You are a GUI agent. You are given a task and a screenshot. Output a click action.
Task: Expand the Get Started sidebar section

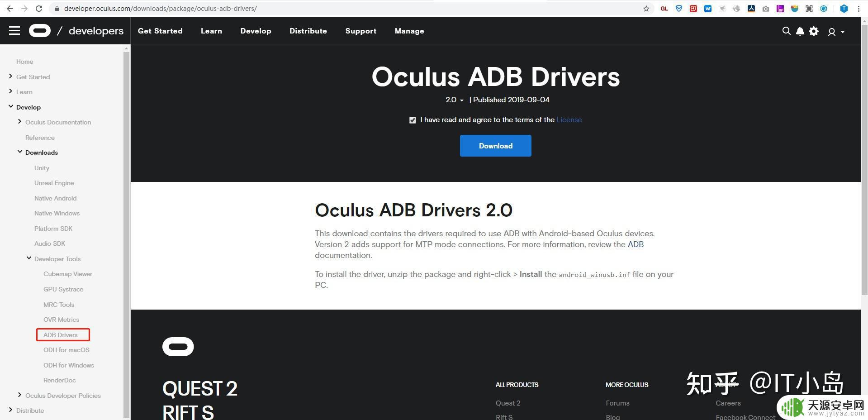click(10, 76)
